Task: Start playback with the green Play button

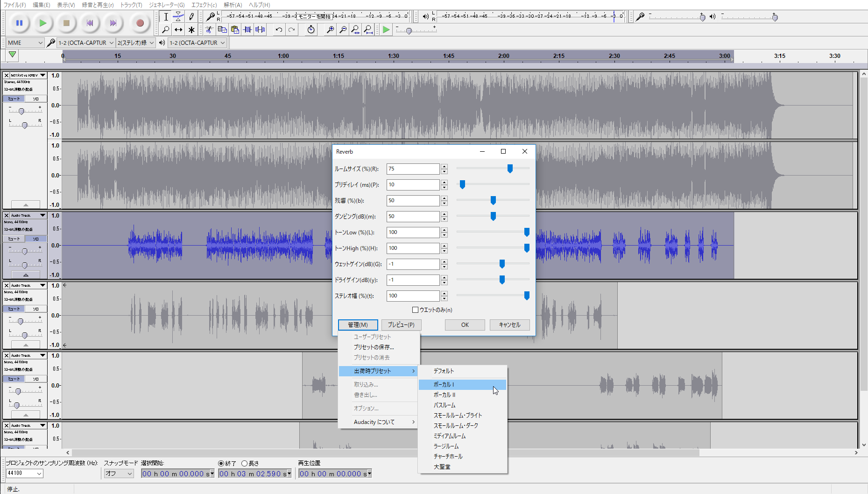Action: (x=43, y=23)
